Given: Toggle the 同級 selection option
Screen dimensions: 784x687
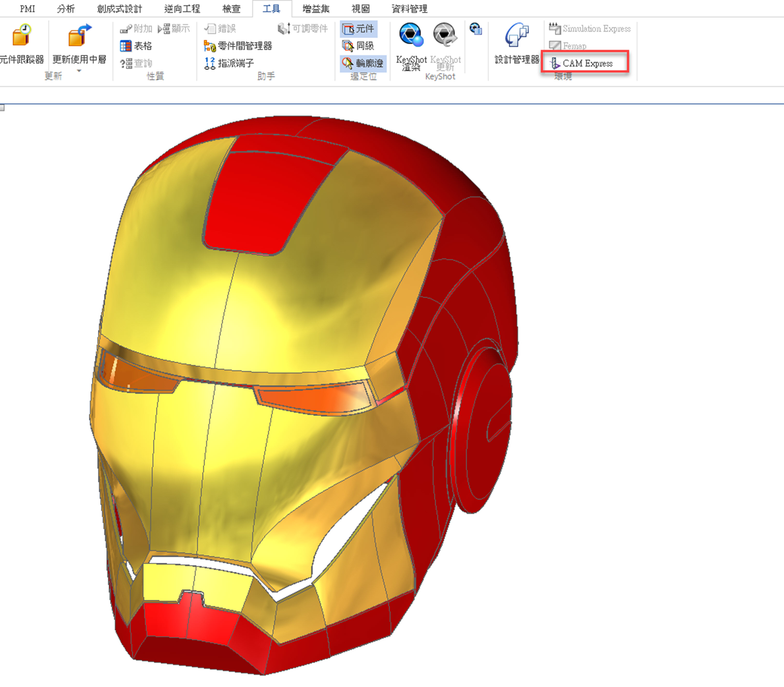Looking at the screenshot, I should pos(358,46).
